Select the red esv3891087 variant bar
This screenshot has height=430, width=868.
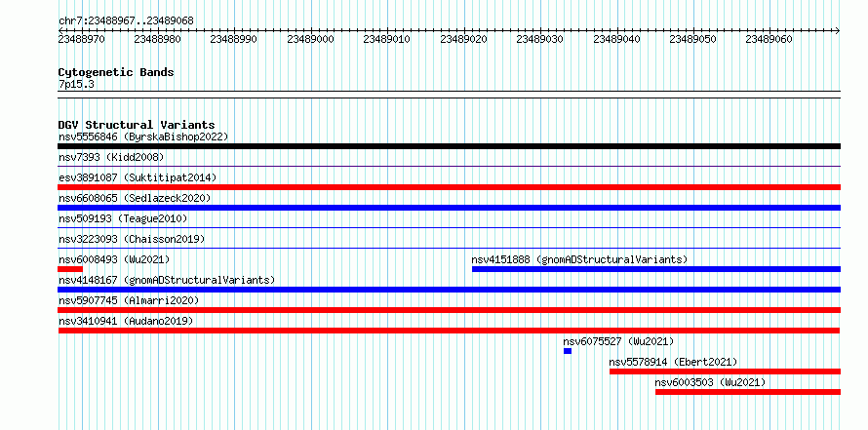tap(449, 187)
